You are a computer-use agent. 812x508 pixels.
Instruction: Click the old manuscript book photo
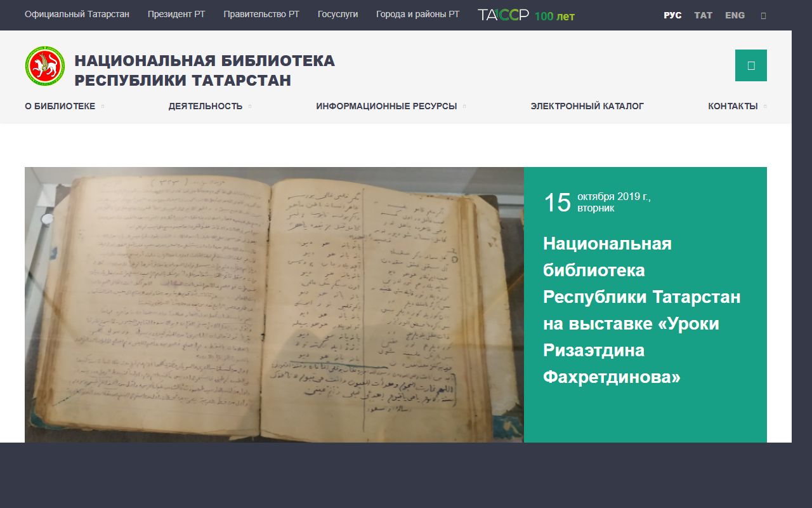pos(274,305)
